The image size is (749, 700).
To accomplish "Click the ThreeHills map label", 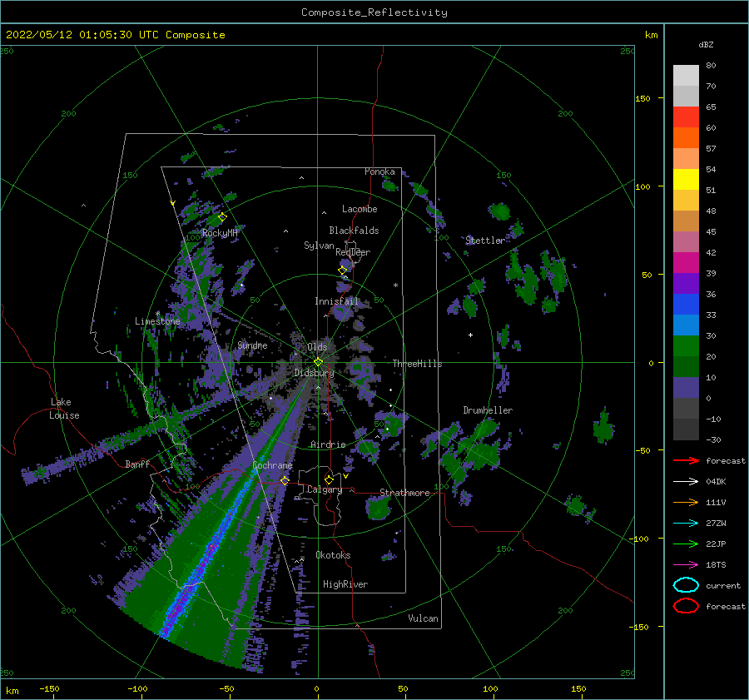I will pyautogui.click(x=418, y=364).
